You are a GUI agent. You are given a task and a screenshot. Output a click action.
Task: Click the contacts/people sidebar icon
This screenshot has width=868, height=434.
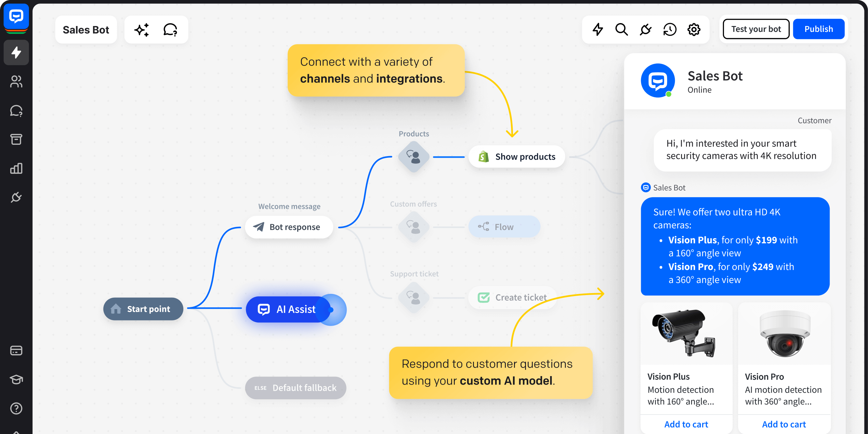(16, 81)
